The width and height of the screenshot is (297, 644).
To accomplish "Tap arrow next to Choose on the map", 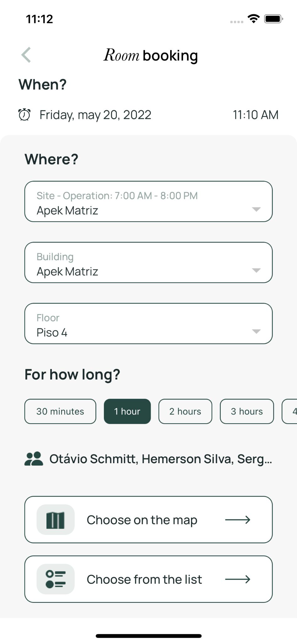I will coord(238,520).
